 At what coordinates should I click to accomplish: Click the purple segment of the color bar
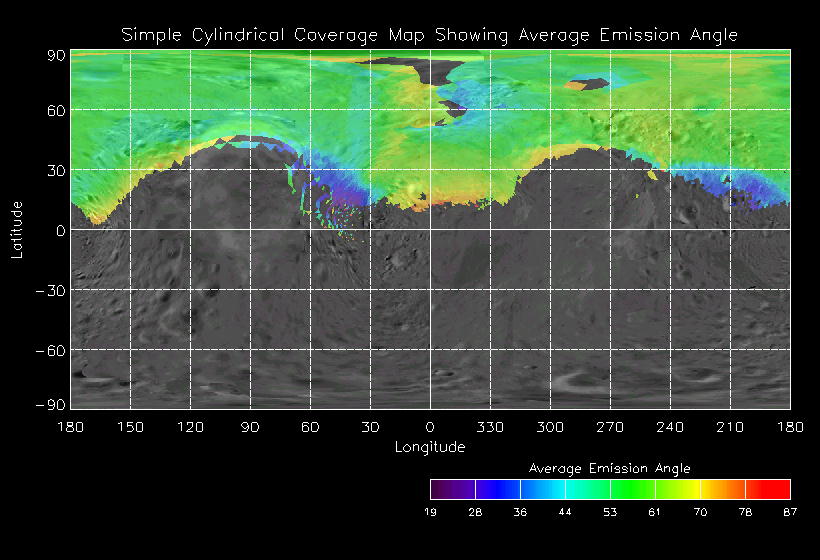453,489
